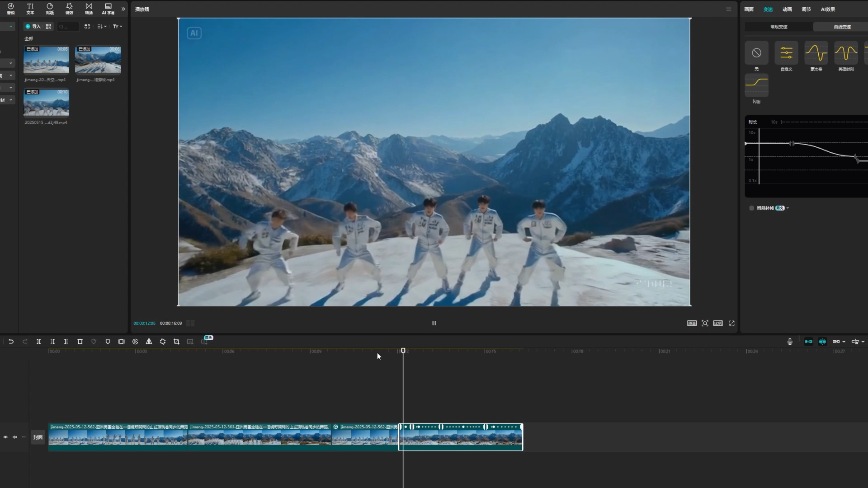Screen dimensions: 868x488
Task: Pause the video playback
Action: click(434, 323)
